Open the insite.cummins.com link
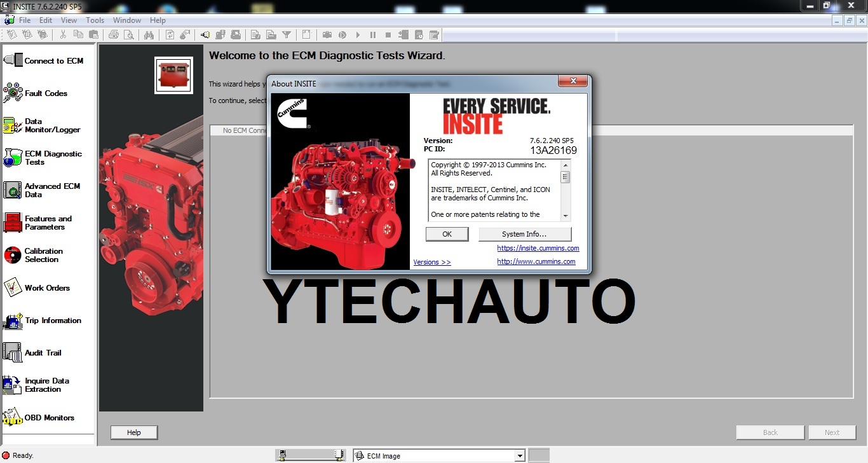Screen dimensions: 868x463 click(x=538, y=248)
